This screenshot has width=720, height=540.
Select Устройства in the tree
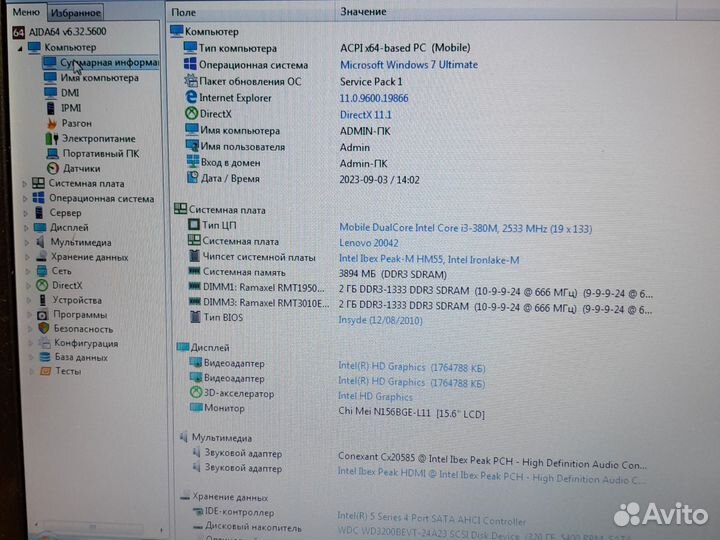coord(77,300)
